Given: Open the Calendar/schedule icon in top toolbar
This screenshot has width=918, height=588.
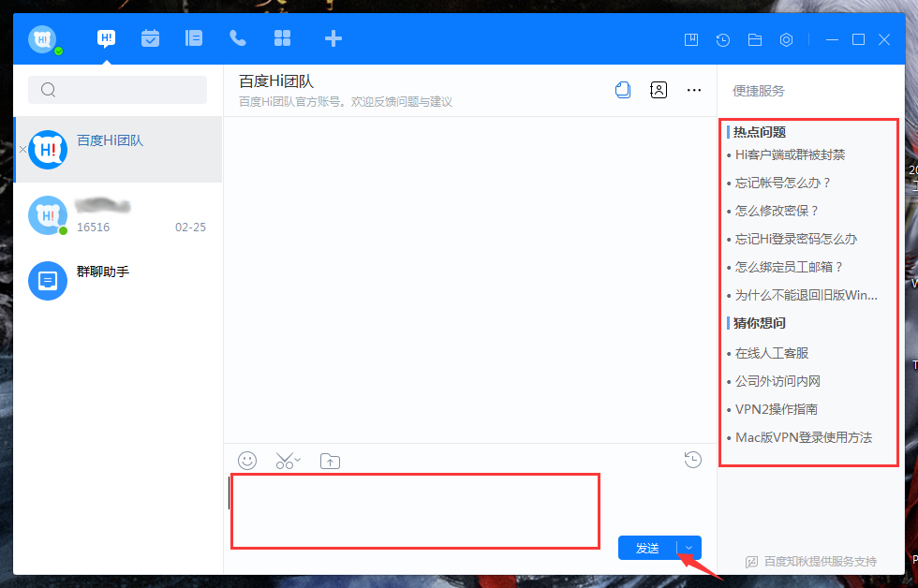Looking at the screenshot, I should 150,38.
